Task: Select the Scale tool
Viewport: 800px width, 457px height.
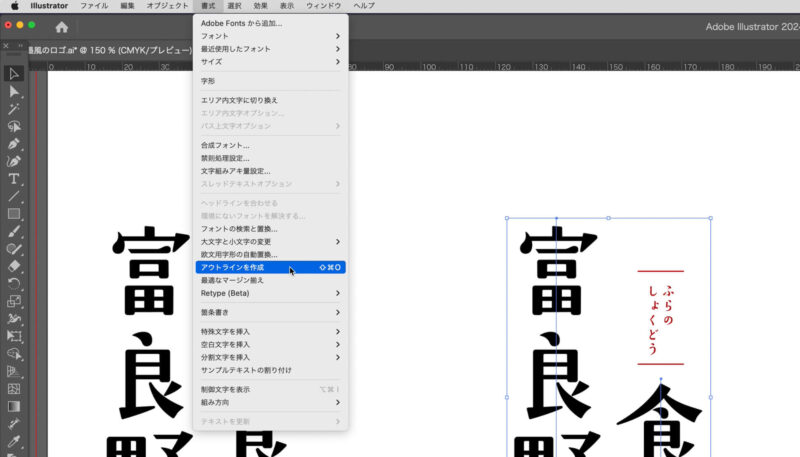Action: [x=14, y=301]
